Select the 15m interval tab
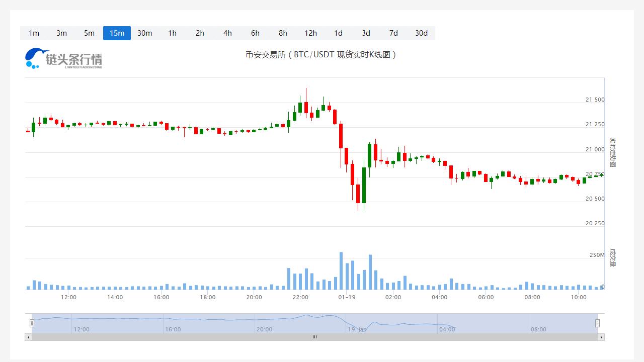644x362 pixels. click(117, 33)
